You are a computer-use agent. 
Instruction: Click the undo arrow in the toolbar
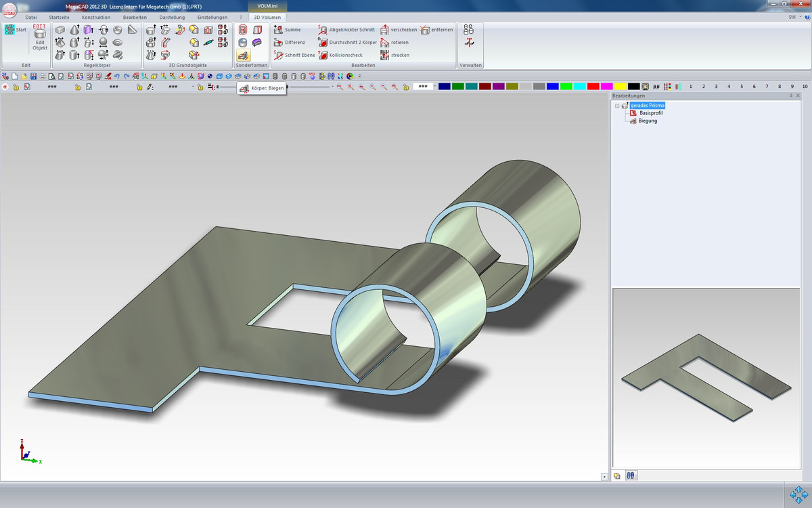coord(117,76)
